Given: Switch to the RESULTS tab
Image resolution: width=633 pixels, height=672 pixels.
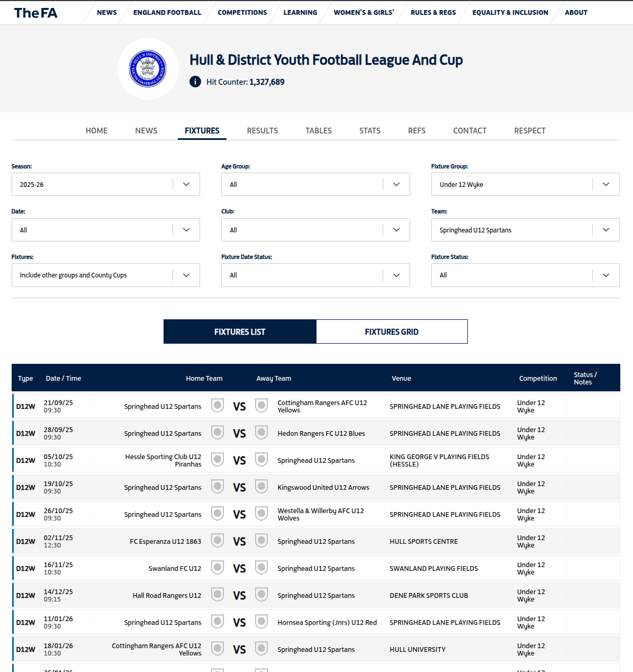Looking at the screenshot, I should [x=262, y=130].
